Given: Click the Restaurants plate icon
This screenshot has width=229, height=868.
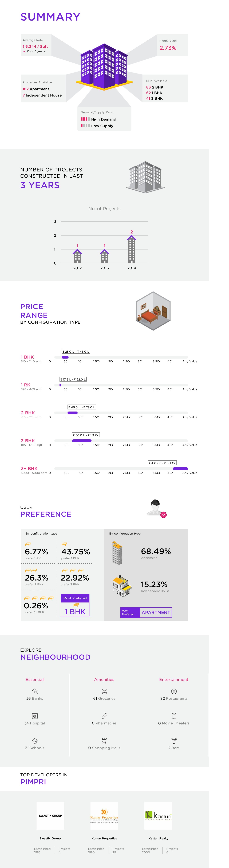Looking at the screenshot, I should pos(174,691).
